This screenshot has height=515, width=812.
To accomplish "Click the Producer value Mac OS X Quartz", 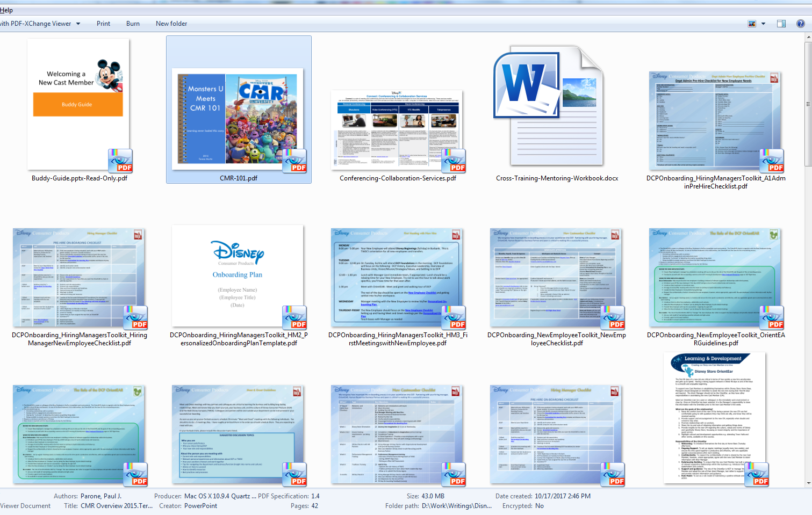I will coord(220,496).
